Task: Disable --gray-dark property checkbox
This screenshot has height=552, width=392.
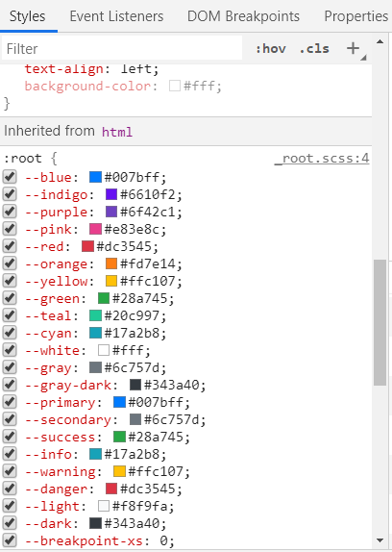Action: (10, 385)
